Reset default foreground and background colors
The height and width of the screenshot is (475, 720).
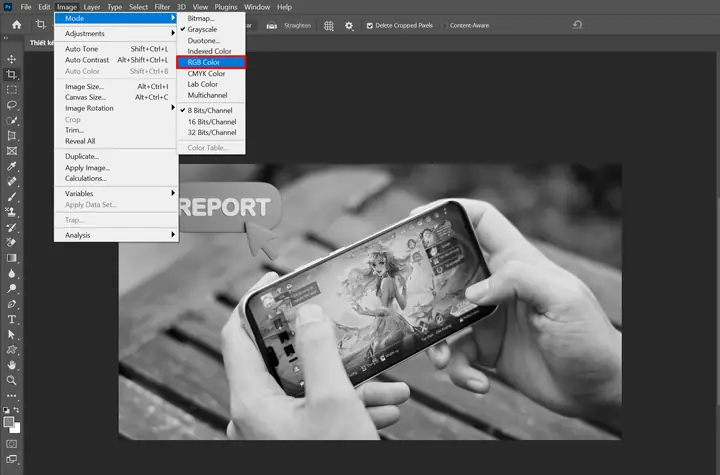6,410
